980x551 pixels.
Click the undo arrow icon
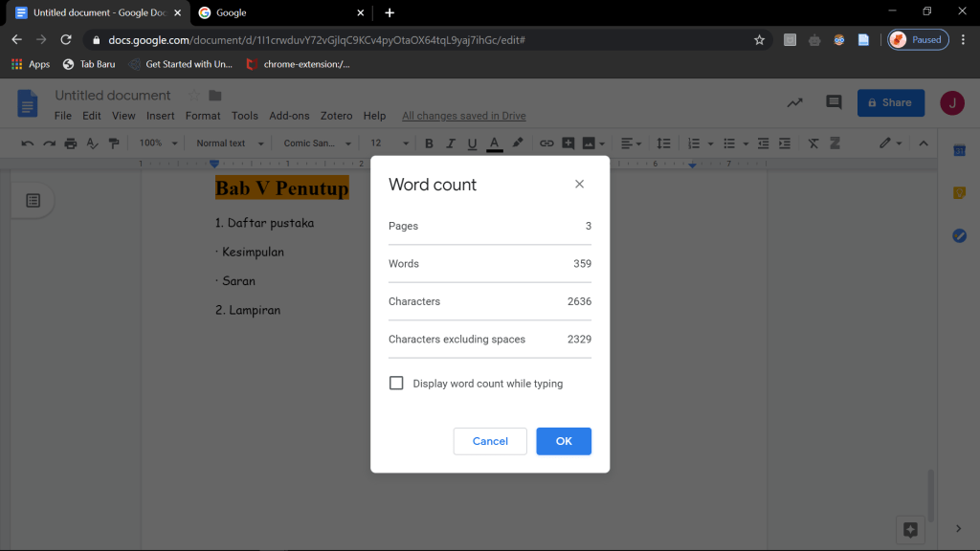tap(27, 143)
